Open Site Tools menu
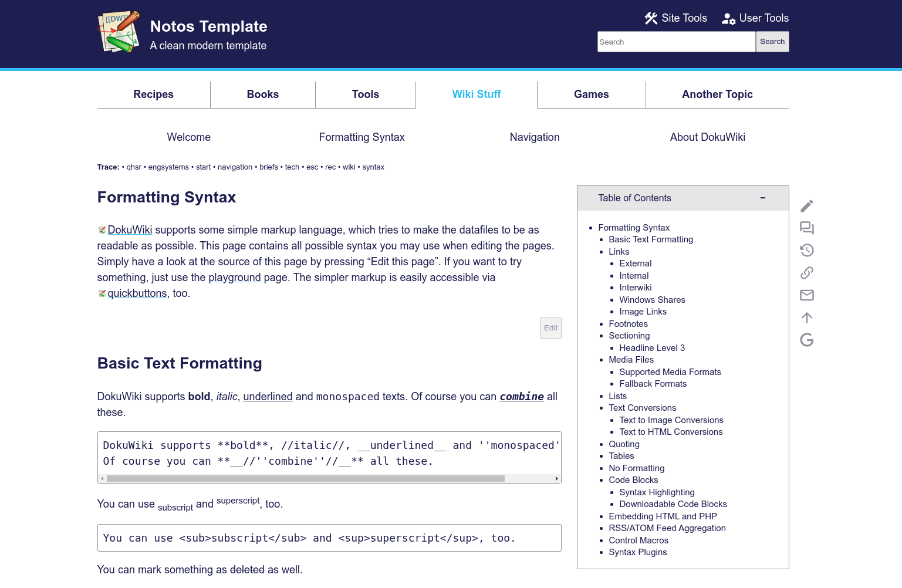 [676, 18]
